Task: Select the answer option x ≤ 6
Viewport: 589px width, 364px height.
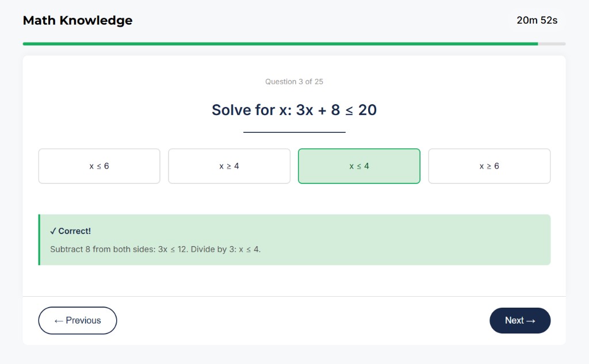Action: 99,166
